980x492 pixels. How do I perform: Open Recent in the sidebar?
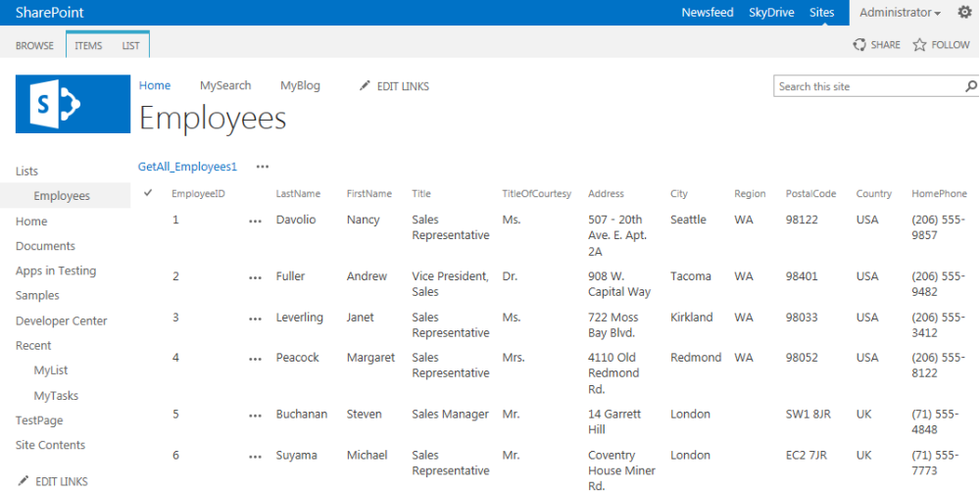click(33, 346)
